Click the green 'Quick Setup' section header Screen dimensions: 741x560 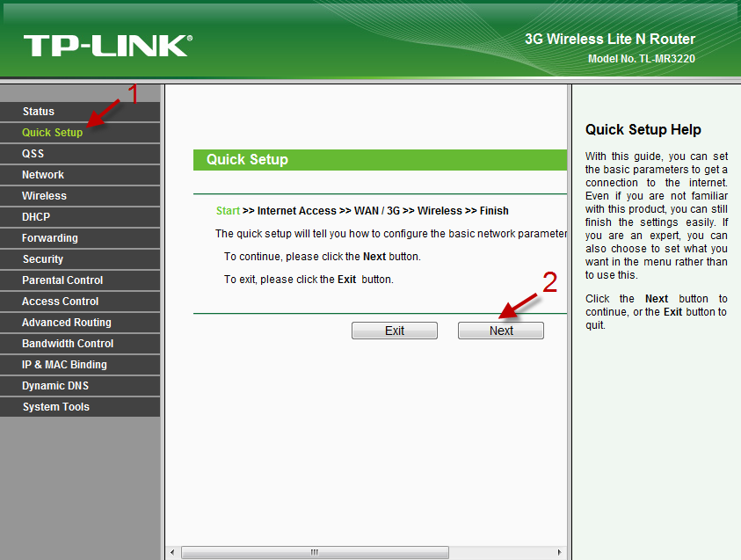click(380, 160)
